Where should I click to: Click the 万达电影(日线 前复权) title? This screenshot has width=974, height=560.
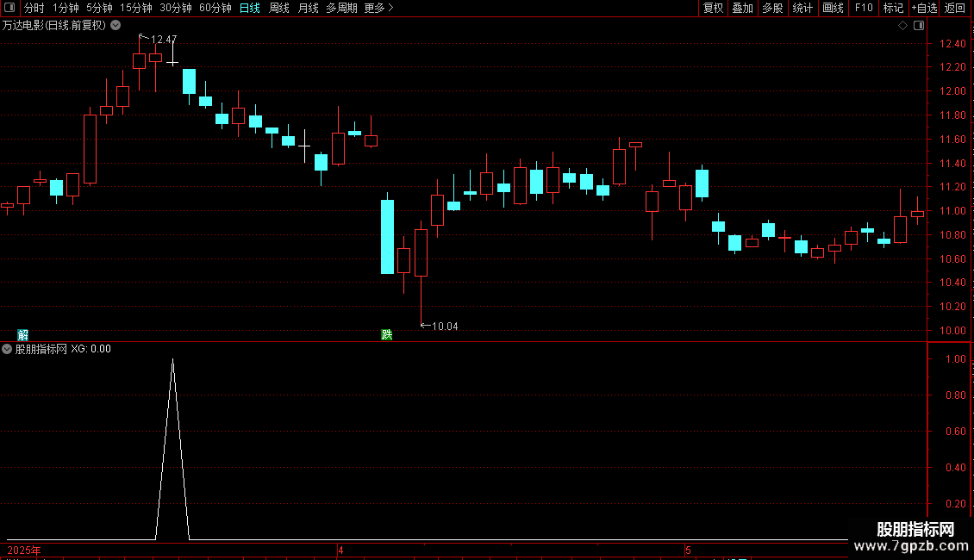[x=54, y=26]
